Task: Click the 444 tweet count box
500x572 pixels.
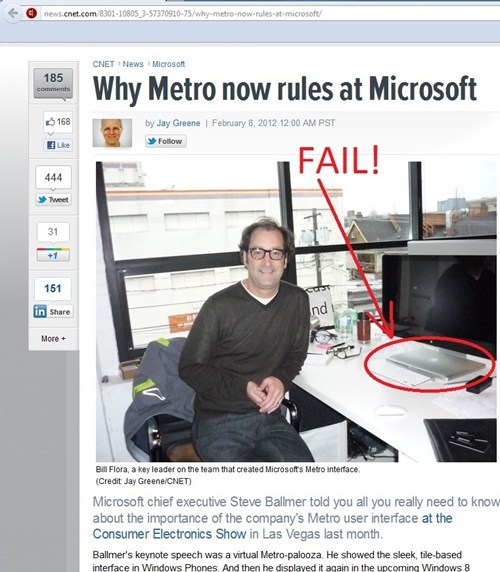Action: pyautogui.click(x=53, y=178)
